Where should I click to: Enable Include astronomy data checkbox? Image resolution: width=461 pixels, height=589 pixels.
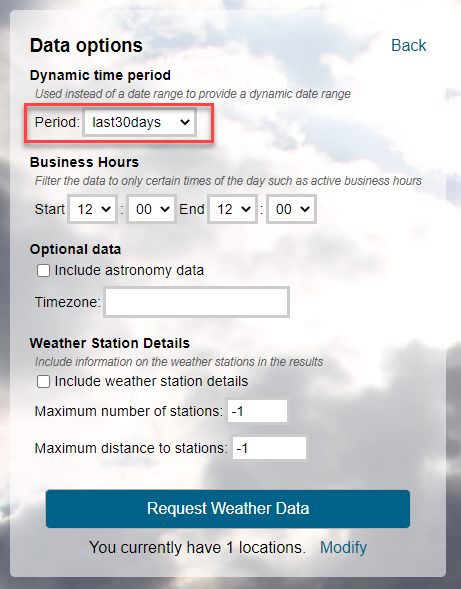pos(43,270)
